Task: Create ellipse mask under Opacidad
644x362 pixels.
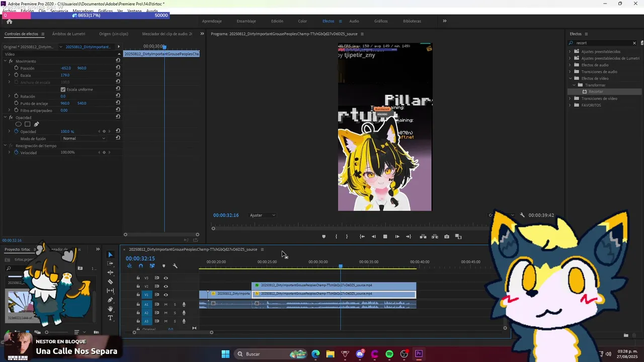Action: pyautogui.click(x=19, y=124)
